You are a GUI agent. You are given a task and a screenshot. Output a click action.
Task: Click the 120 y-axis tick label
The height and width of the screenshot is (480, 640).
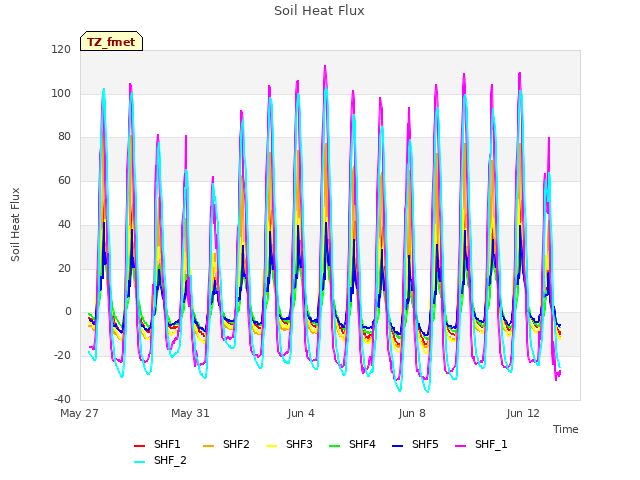pos(61,49)
